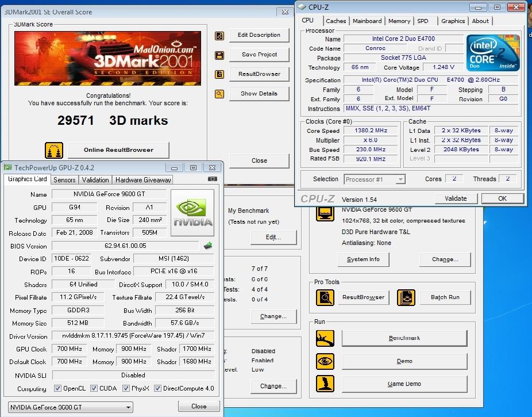The image size is (532, 417).
Task: Click Change... beside System Info
Action: [445, 259]
